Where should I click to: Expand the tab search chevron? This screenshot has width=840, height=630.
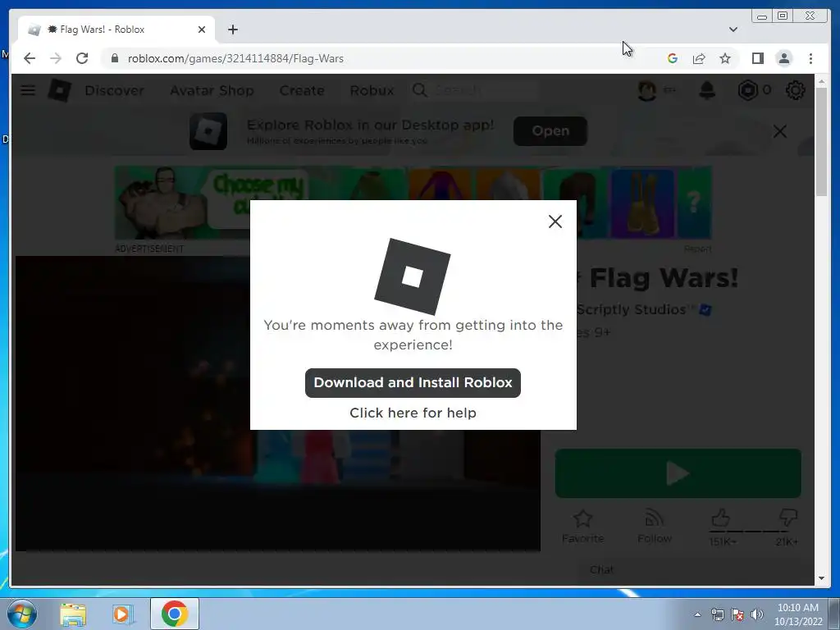(x=733, y=30)
